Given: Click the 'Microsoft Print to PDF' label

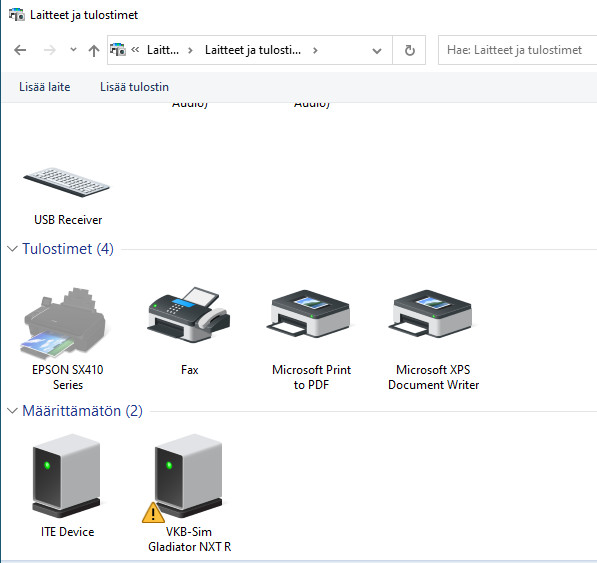Looking at the screenshot, I should [311, 377].
